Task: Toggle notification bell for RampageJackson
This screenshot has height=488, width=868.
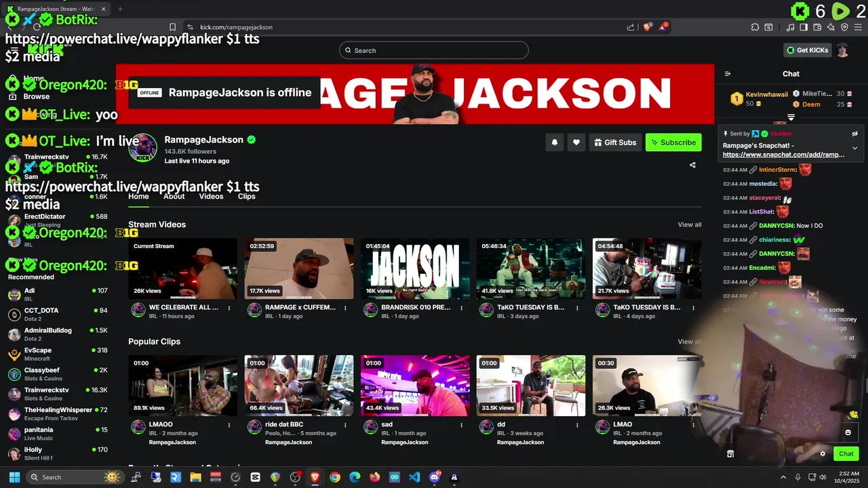Action: [x=555, y=142]
